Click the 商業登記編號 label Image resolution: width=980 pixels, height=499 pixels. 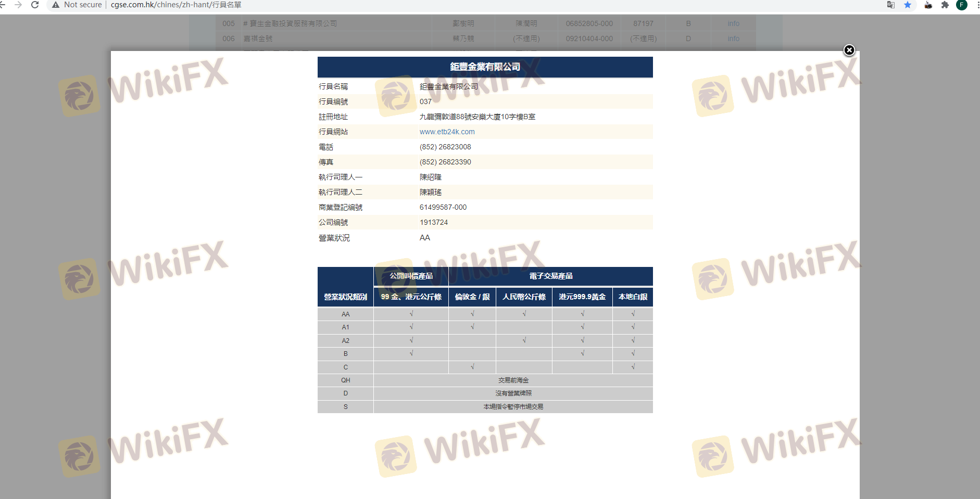341,207
